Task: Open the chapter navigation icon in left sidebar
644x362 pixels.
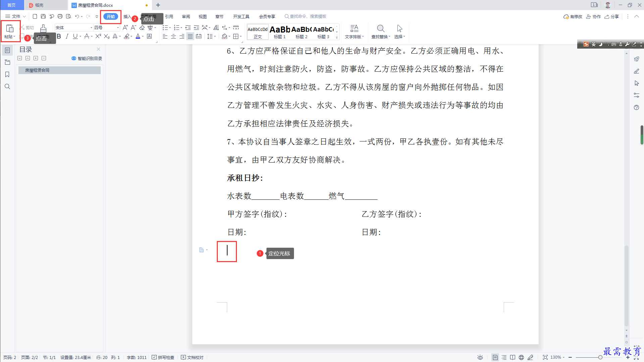Action: [x=7, y=62]
